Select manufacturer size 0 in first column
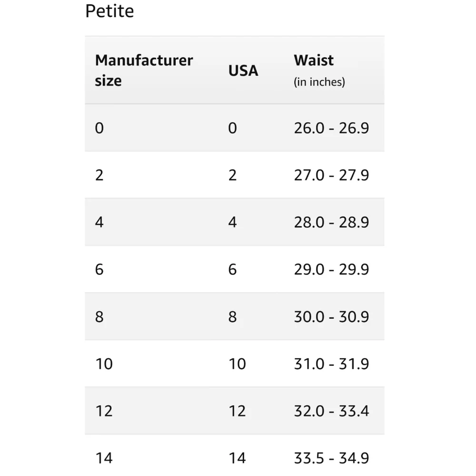This screenshot has width=476, height=476. (x=99, y=128)
